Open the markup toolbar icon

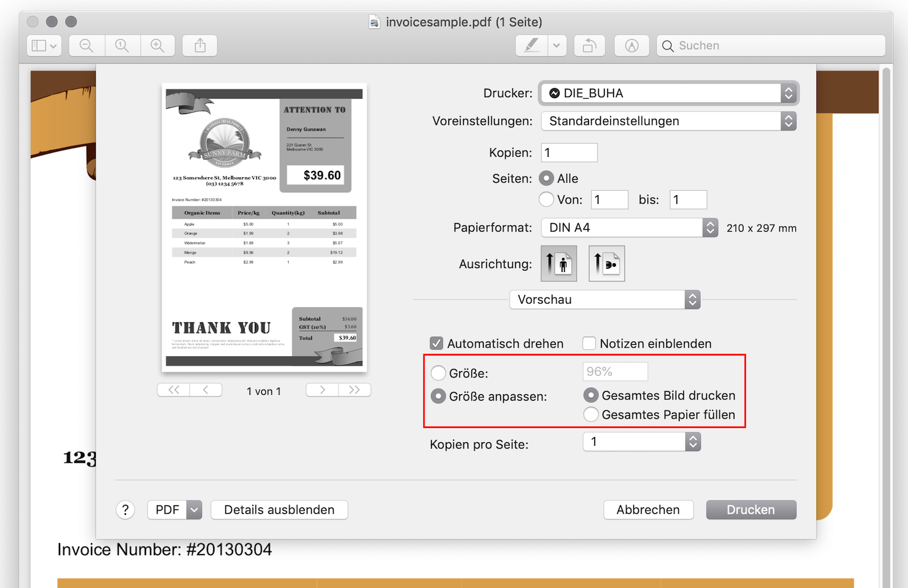(631, 45)
